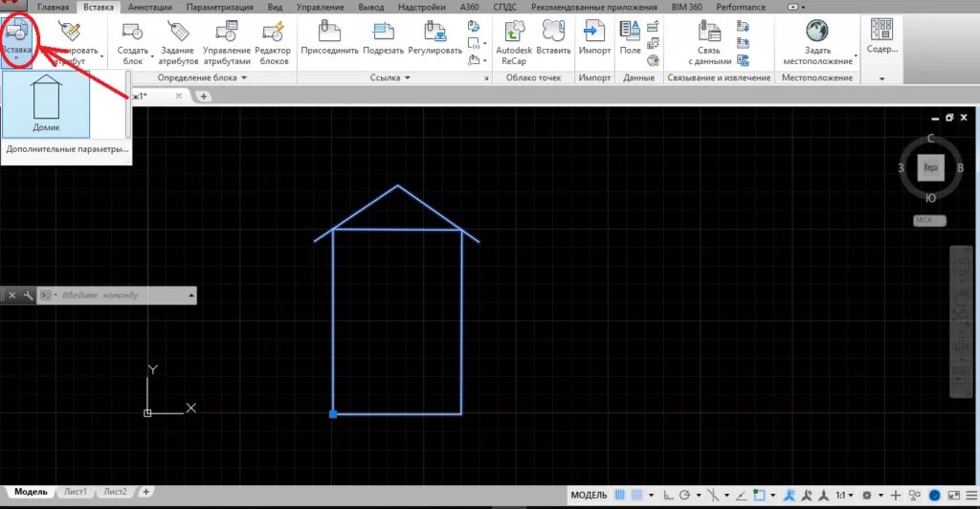This screenshot has height=509, width=980.
Task: Click Дополнительные параметры... option
Action: 67,149
